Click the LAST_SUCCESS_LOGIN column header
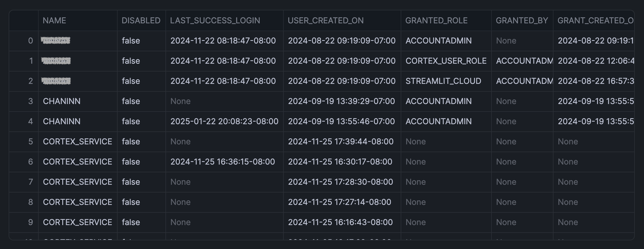The height and width of the screenshot is (249, 644). click(215, 20)
